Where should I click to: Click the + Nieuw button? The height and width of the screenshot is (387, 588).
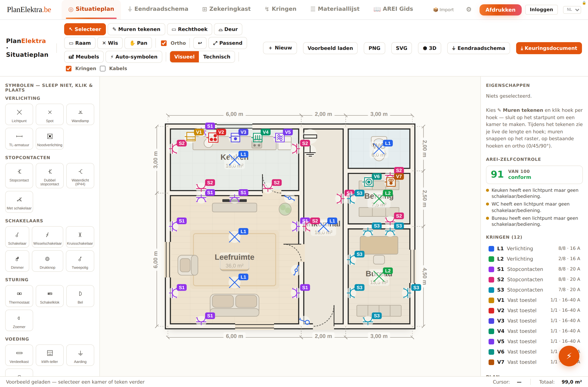coord(280,48)
